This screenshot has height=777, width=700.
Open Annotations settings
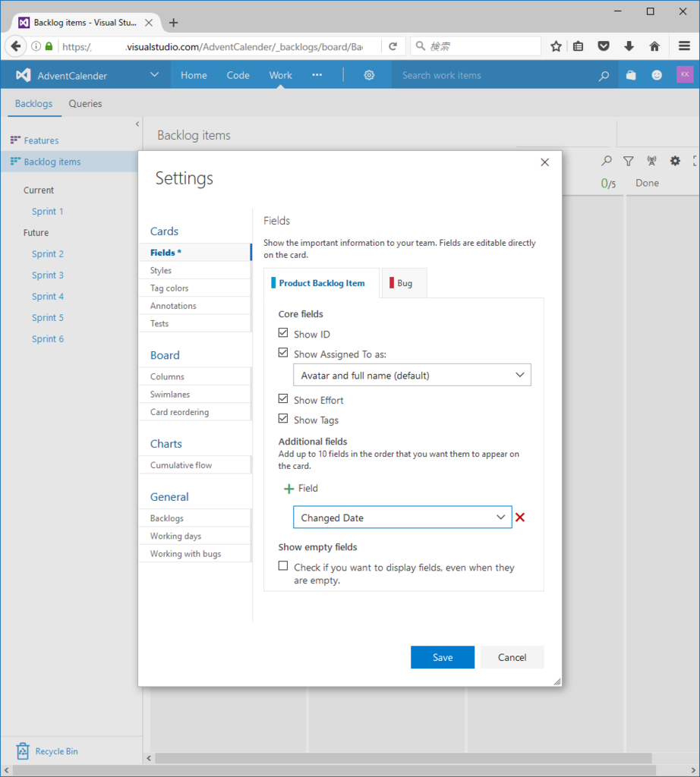[x=195, y=306]
